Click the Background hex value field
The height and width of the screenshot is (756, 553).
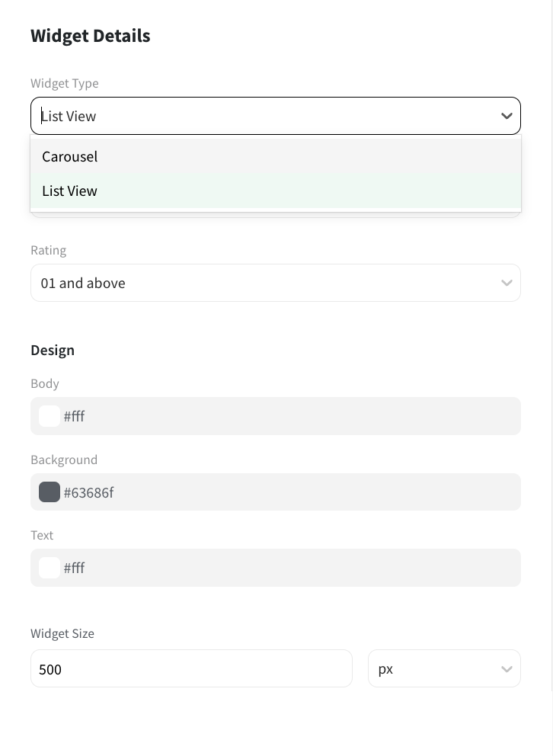point(289,492)
